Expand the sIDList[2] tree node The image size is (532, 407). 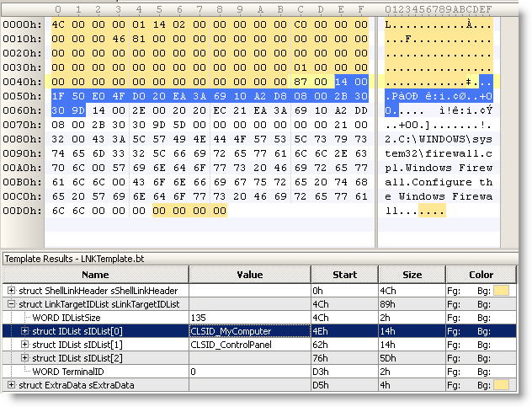pyautogui.click(x=24, y=358)
